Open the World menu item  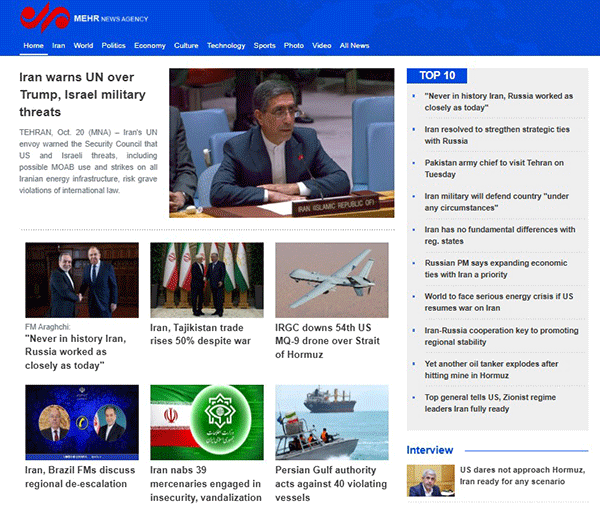[83, 46]
